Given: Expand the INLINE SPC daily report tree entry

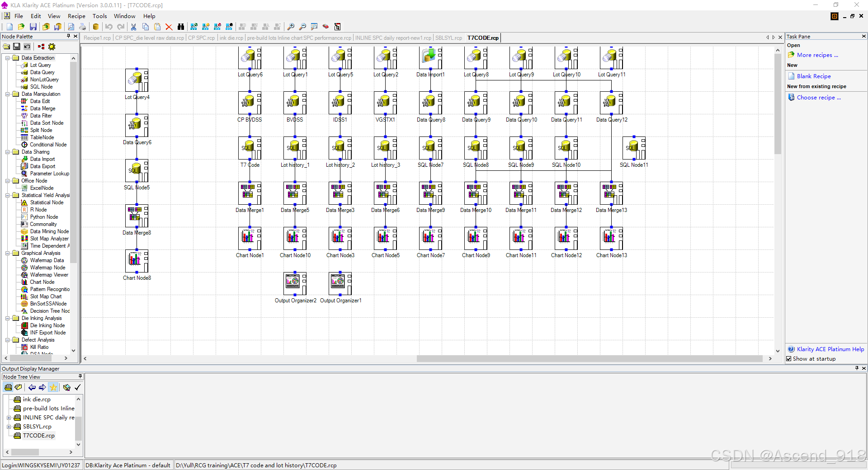Looking at the screenshot, I should coord(9,418).
